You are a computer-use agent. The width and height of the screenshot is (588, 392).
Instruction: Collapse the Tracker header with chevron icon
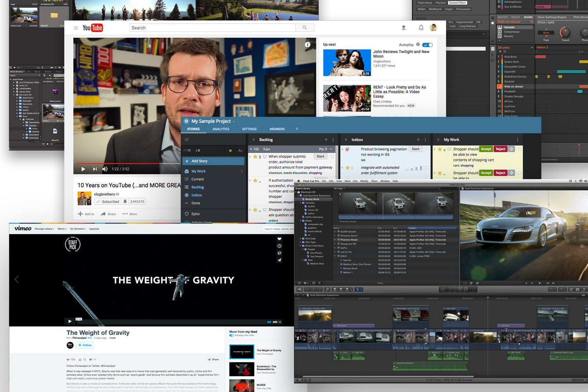(x=297, y=129)
